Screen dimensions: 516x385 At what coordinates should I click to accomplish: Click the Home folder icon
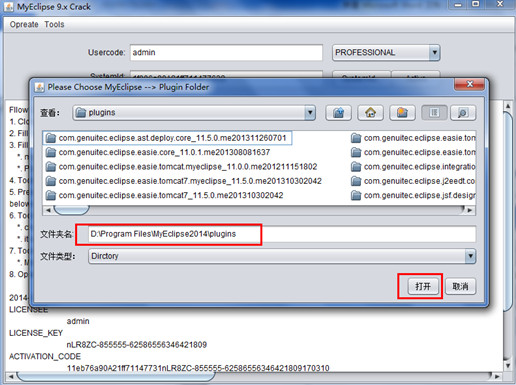[370, 113]
